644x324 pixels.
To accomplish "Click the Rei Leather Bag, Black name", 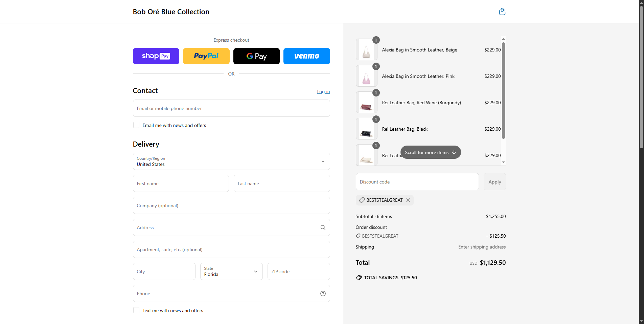I will coord(405,129).
